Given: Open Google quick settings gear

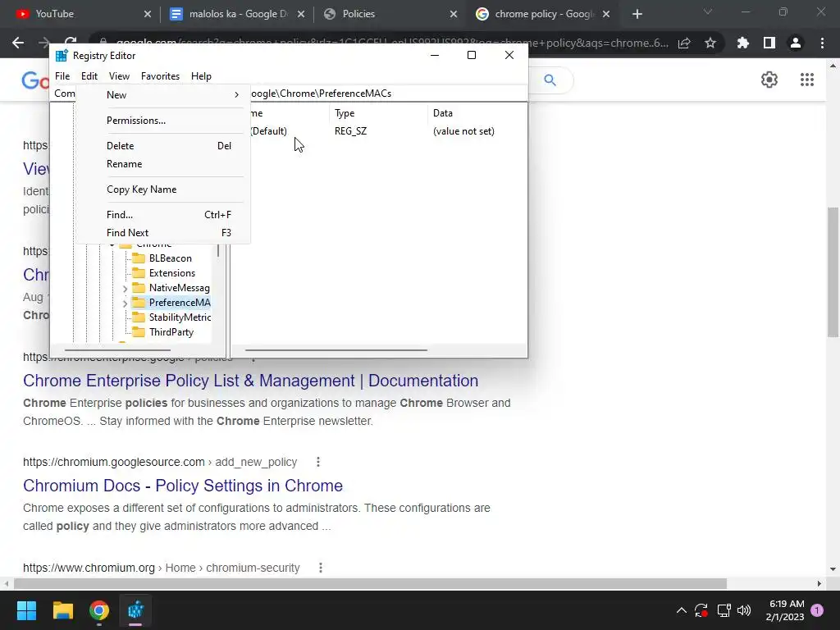Looking at the screenshot, I should coord(769,80).
